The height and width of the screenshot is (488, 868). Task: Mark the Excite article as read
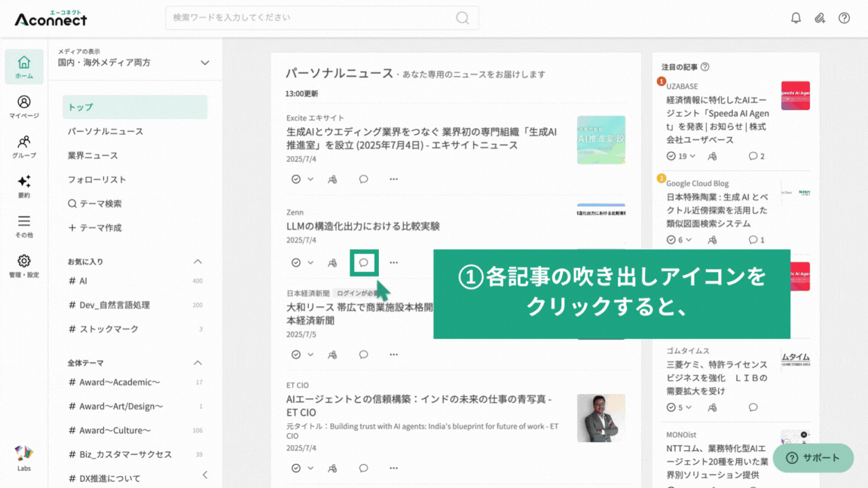pyautogui.click(x=296, y=178)
